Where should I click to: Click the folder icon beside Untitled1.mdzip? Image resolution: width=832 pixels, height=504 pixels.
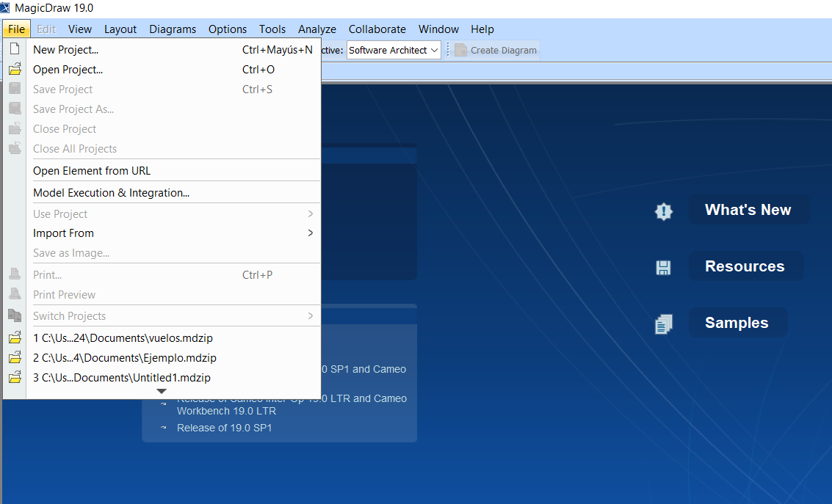pos(15,377)
